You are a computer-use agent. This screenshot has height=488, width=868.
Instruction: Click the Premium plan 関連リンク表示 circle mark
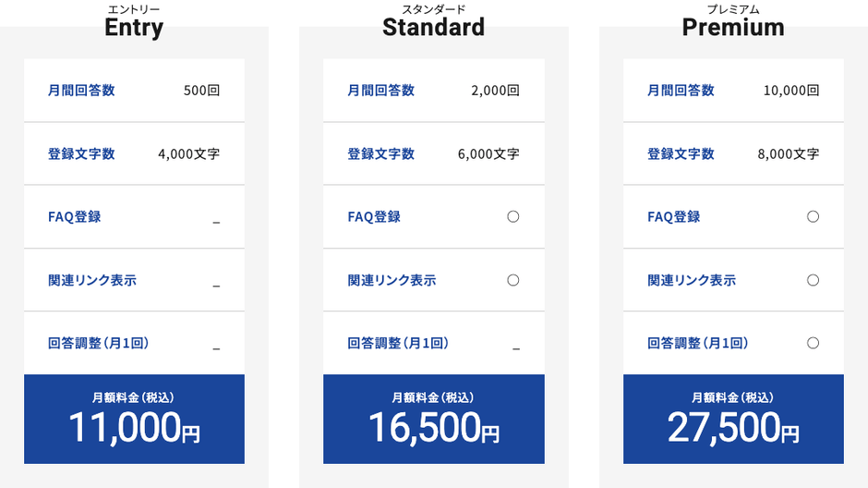tap(813, 280)
